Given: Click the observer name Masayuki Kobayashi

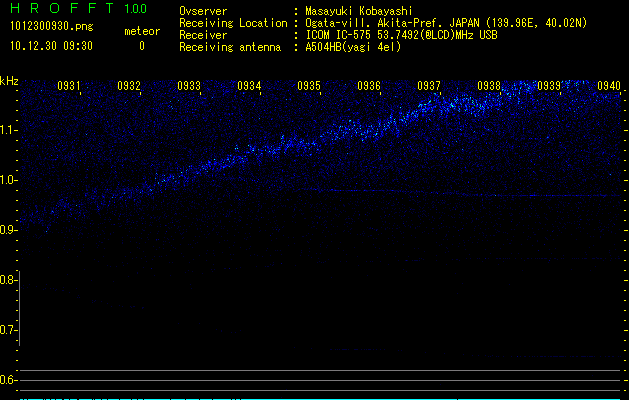Looking at the screenshot, I should (x=359, y=11).
